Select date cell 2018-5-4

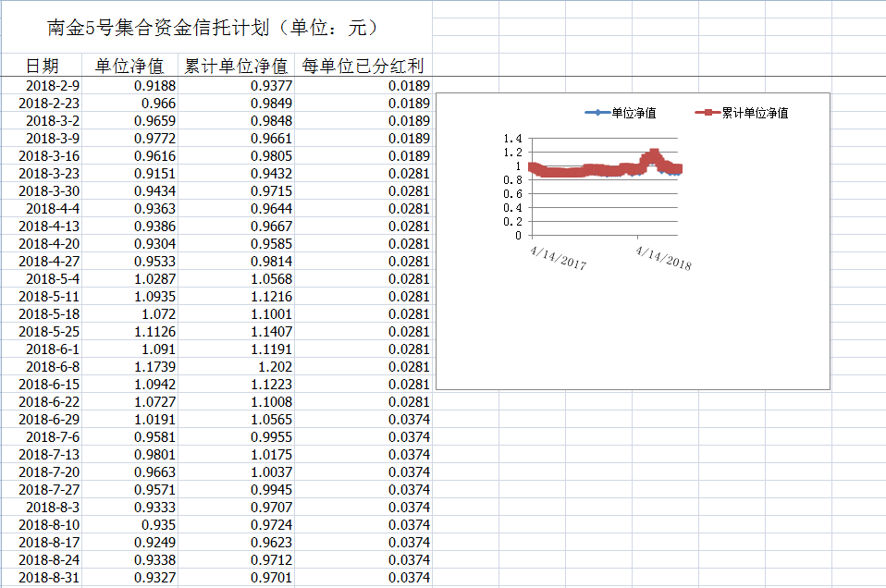[43, 279]
